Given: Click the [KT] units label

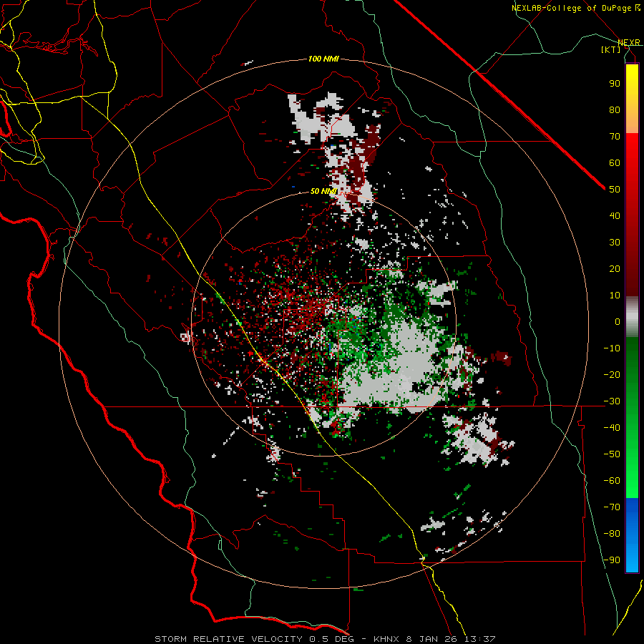Looking at the screenshot, I should (610, 49).
